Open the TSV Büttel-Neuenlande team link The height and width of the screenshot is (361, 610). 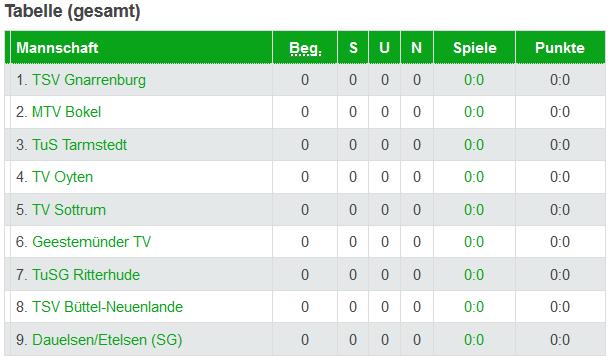107,307
